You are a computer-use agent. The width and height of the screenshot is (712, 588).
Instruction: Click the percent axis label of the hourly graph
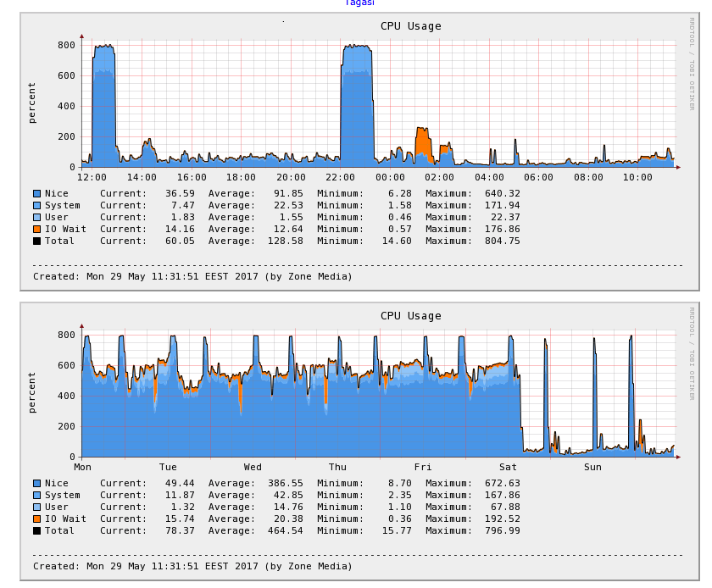(x=32, y=103)
